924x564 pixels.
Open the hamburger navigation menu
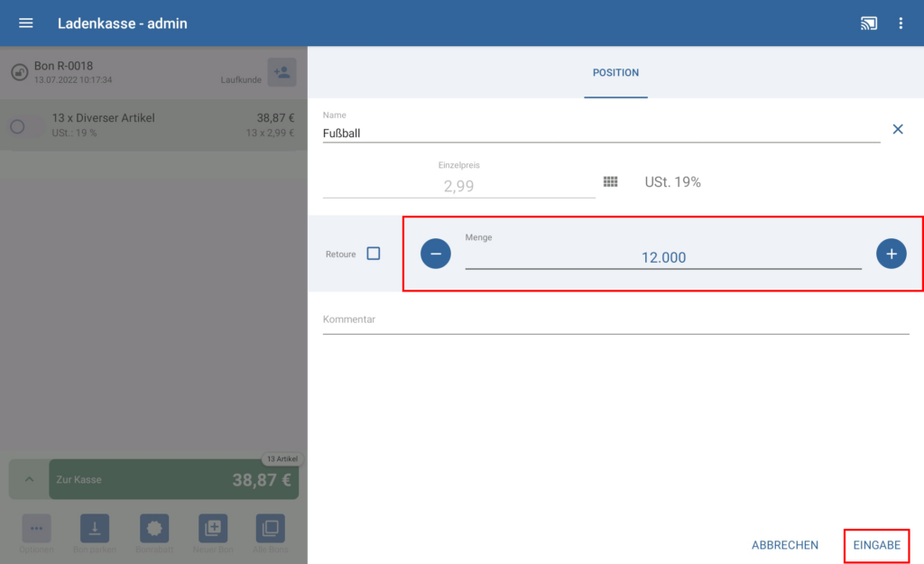(x=26, y=23)
